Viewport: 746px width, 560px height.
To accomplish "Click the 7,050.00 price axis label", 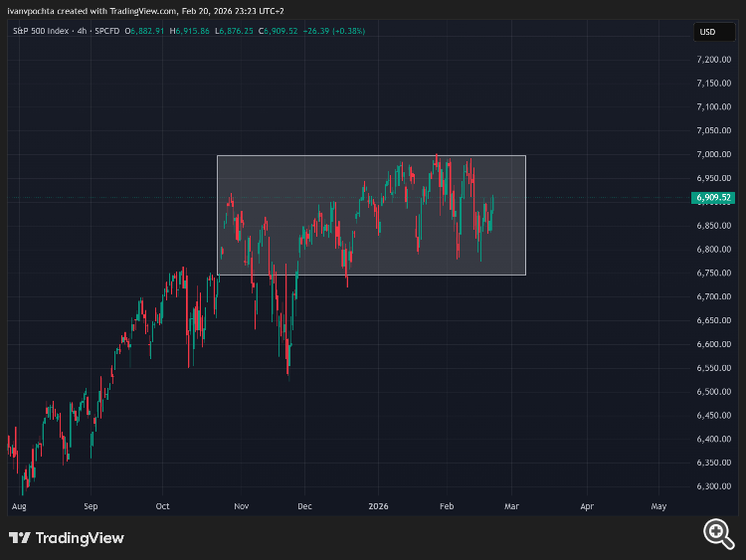I will point(713,130).
